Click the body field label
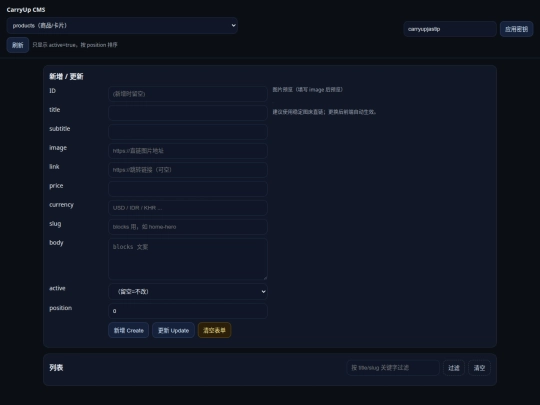 (56, 242)
